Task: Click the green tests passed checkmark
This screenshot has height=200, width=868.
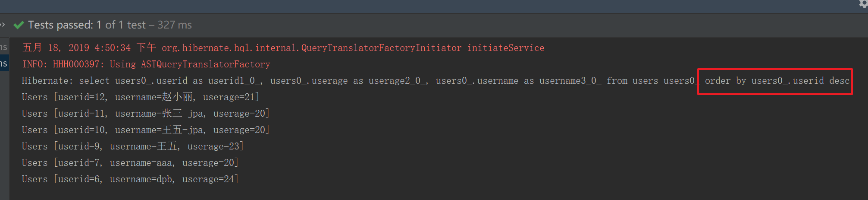Action: [19, 25]
